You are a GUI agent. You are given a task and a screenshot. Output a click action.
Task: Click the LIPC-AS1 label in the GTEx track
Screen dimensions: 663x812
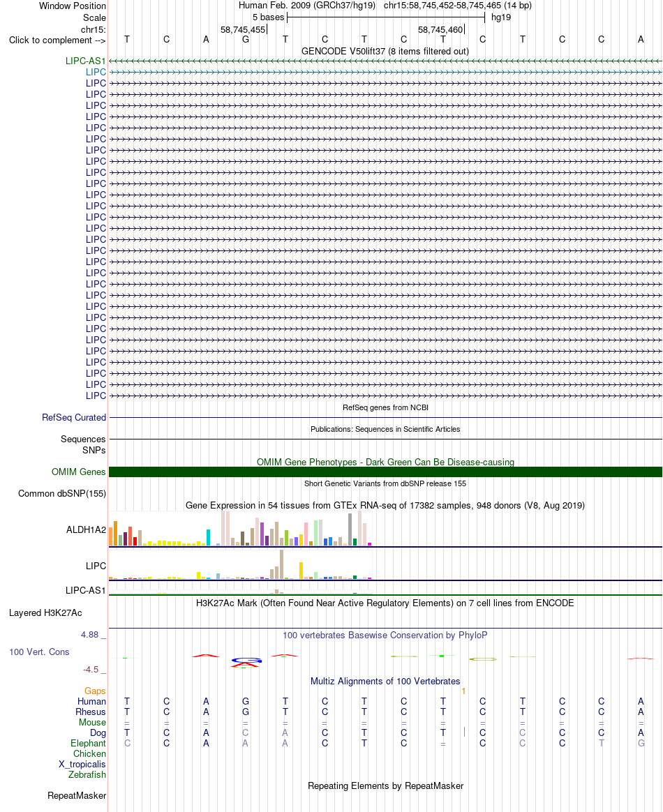coord(85,590)
